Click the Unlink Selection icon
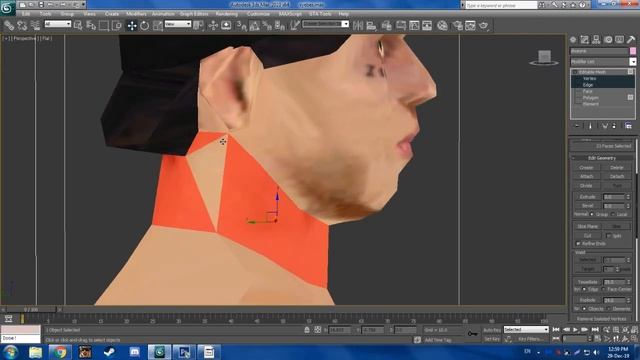 pos(22,26)
